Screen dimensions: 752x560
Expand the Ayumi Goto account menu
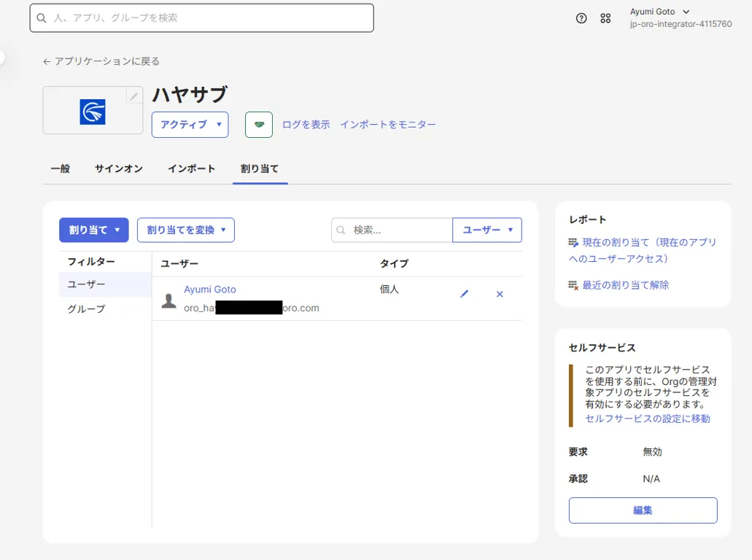click(x=659, y=12)
